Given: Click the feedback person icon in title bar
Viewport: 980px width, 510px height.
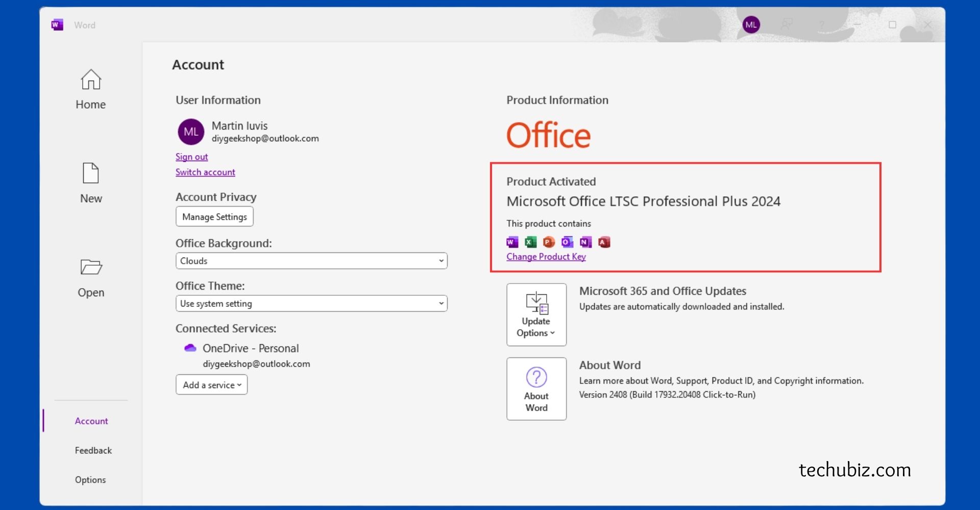Looking at the screenshot, I should [787, 24].
